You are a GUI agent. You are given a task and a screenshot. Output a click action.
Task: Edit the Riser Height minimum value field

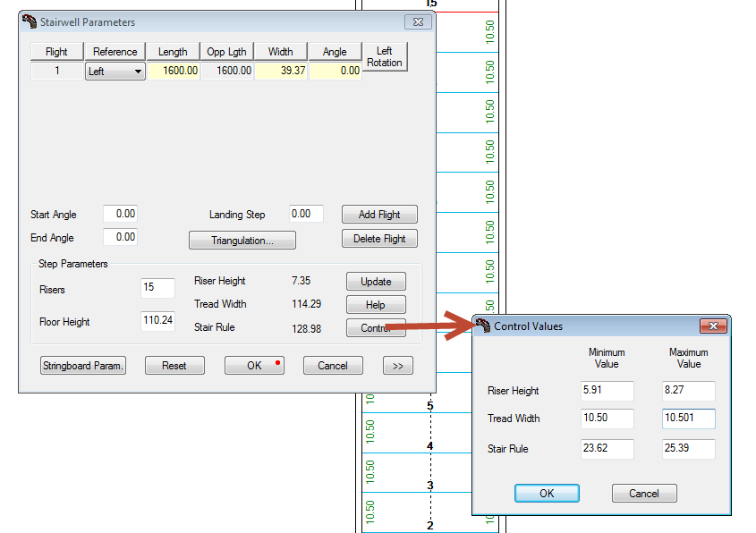coord(607,390)
